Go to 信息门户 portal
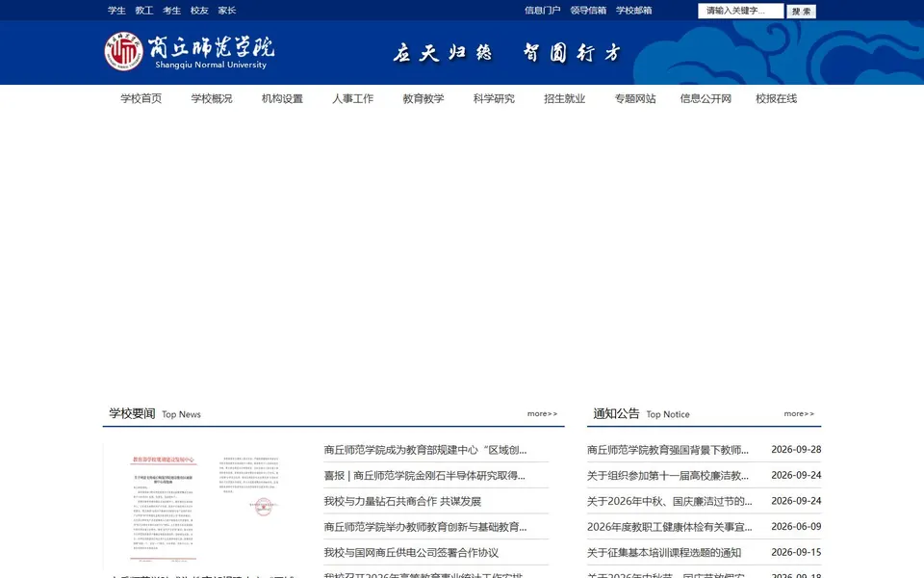 tap(543, 11)
